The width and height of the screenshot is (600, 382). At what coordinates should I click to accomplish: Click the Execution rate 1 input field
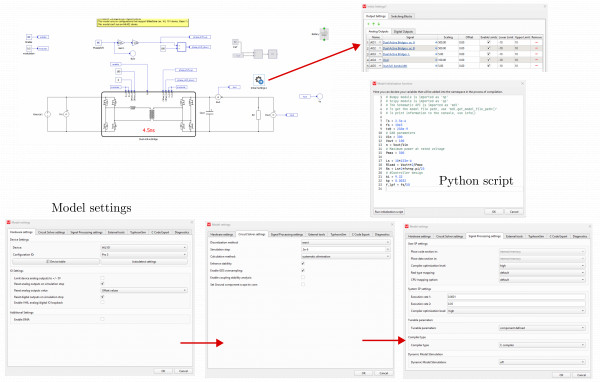click(x=516, y=297)
